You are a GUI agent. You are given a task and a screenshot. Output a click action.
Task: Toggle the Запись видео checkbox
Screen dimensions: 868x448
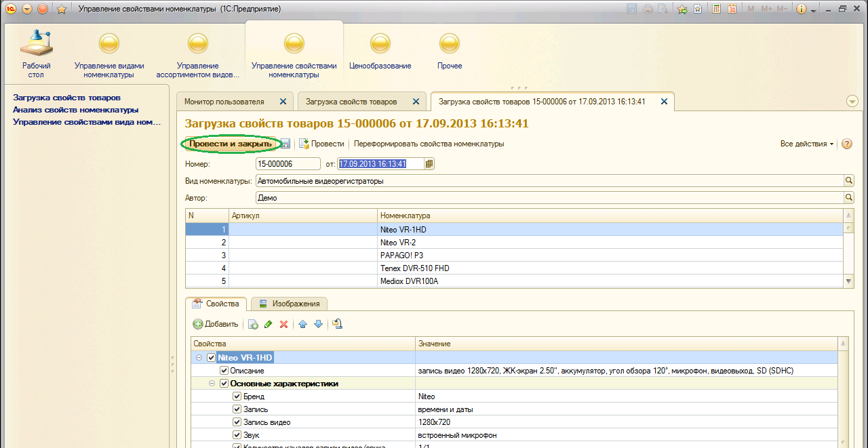(237, 422)
